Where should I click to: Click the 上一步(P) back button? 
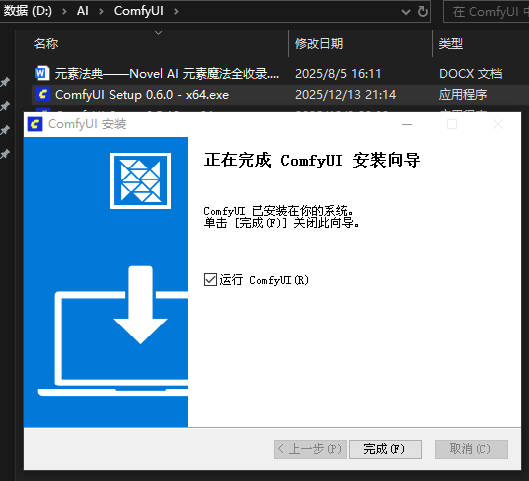(310, 449)
